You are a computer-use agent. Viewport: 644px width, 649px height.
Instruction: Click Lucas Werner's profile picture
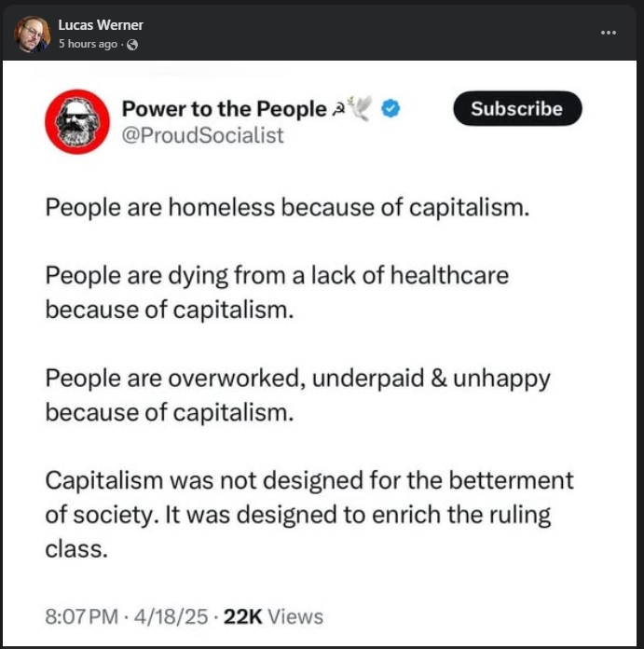coord(33,34)
